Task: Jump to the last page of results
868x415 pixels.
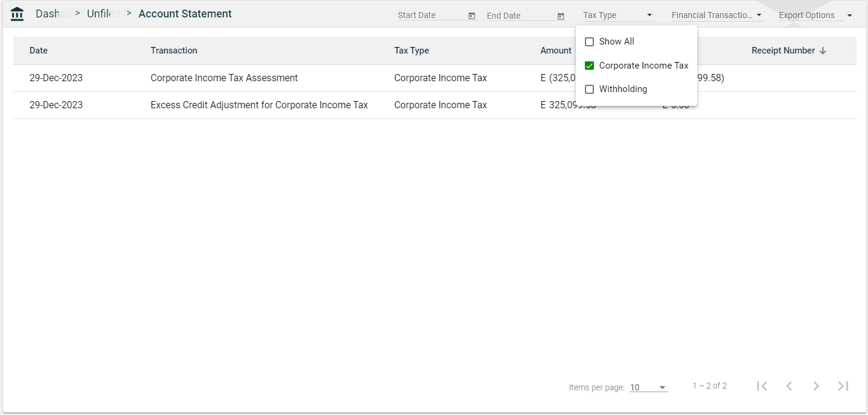Action: point(843,386)
